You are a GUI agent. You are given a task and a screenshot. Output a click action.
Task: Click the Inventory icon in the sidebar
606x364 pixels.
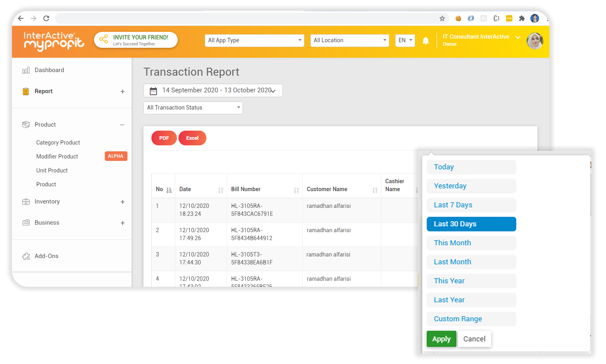(25, 202)
